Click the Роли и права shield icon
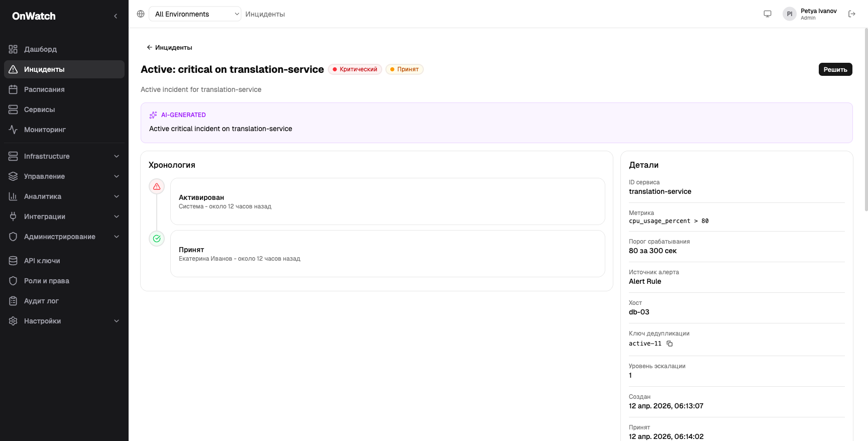 coord(13,281)
